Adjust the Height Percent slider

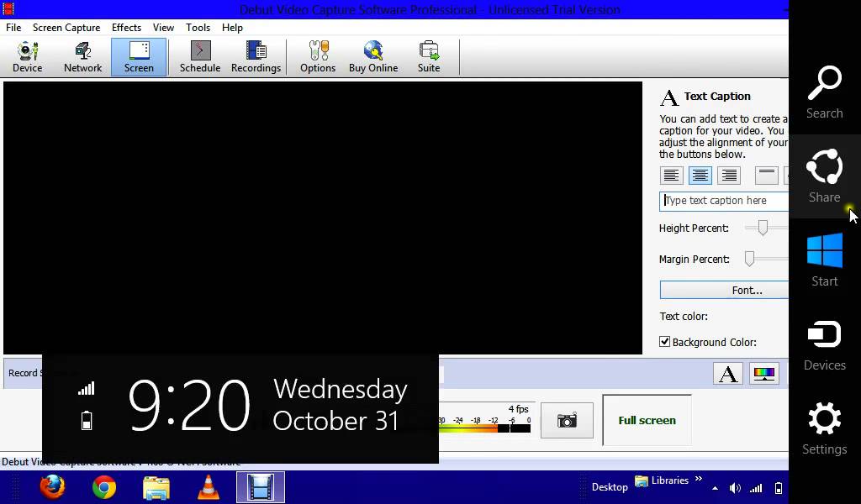[763, 228]
